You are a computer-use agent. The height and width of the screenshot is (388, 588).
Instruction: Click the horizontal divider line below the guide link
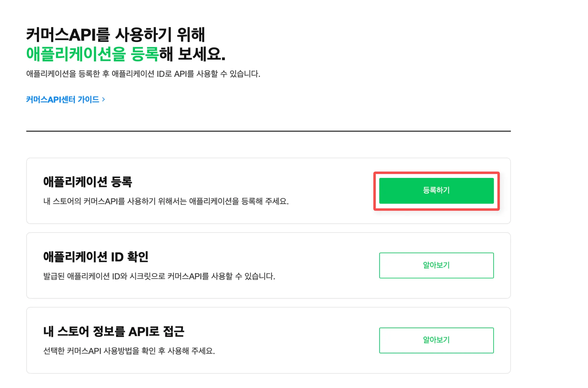[268, 131]
